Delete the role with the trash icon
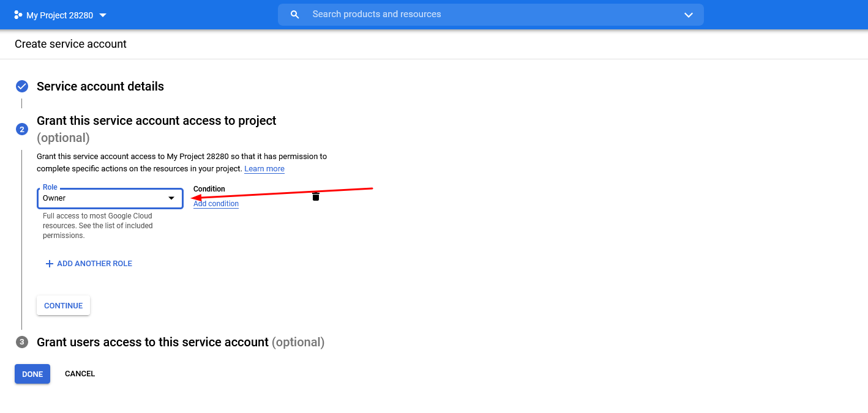The width and height of the screenshot is (868, 413). 316,196
